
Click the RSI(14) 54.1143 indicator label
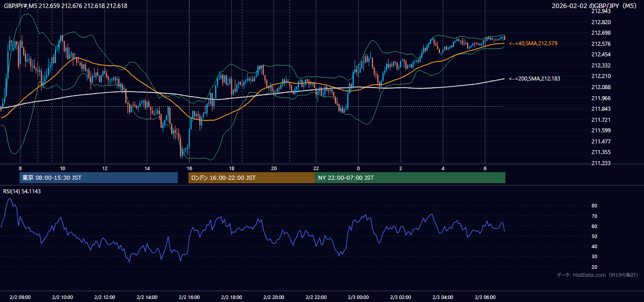(22, 191)
